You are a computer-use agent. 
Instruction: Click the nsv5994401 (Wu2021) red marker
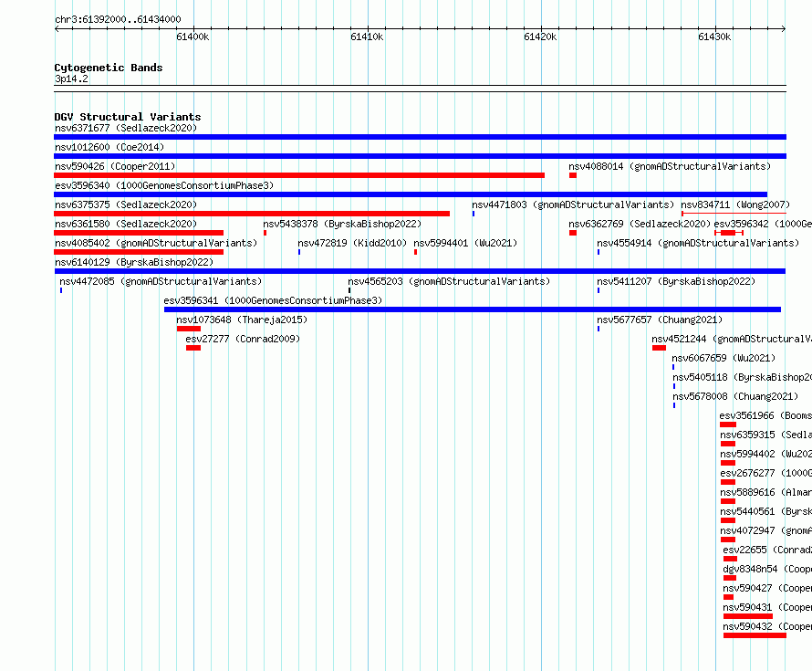point(415,252)
